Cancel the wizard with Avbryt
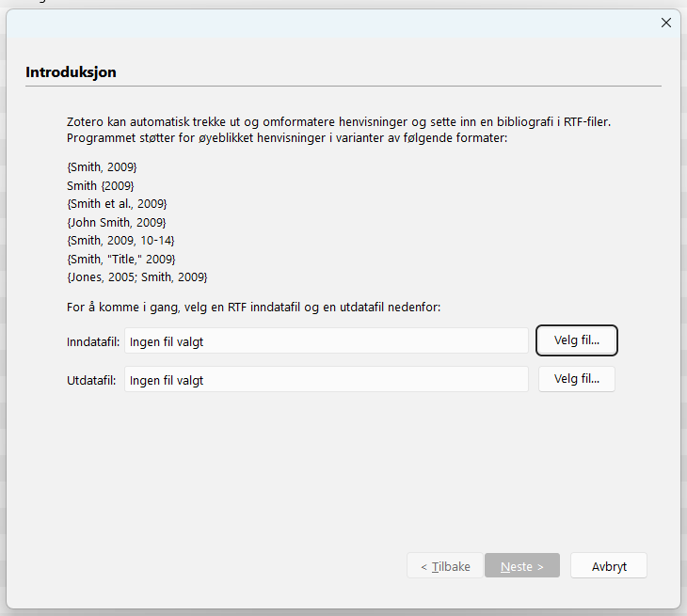Screen dimensions: 687x616 pyautogui.click(x=609, y=565)
